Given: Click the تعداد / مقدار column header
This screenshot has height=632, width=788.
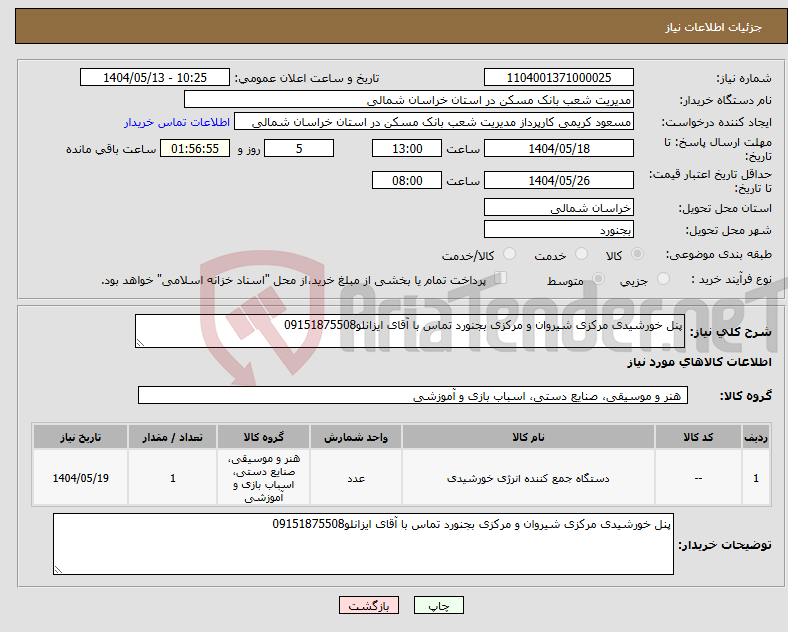Looking at the screenshot, I should (172, 437).
